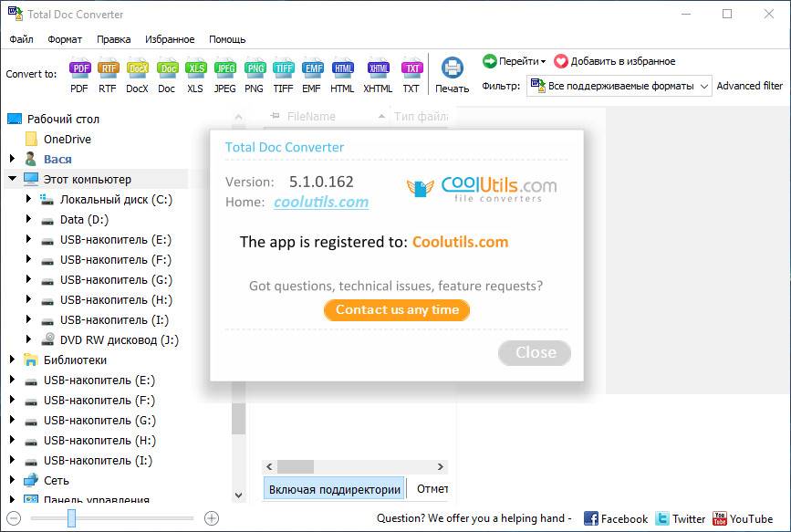
Task: Click the zoom slider handle
Action: coord(72,518)
